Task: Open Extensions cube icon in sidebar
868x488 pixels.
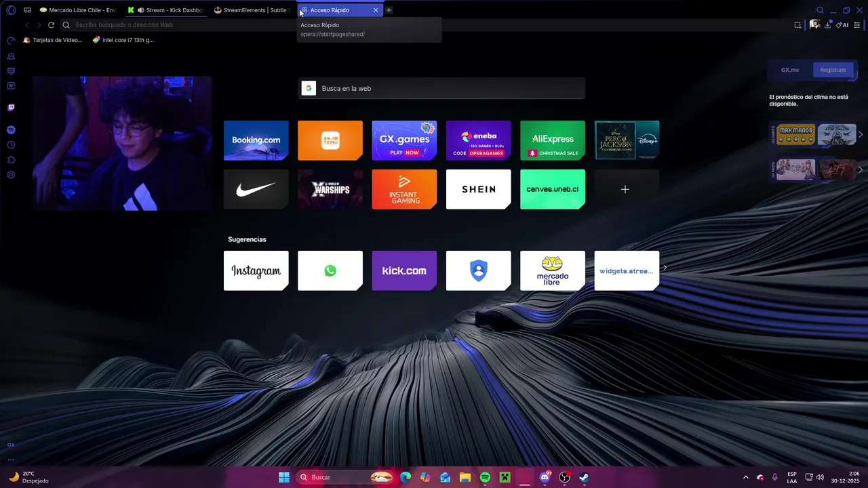Action: [x=11, y=160]
